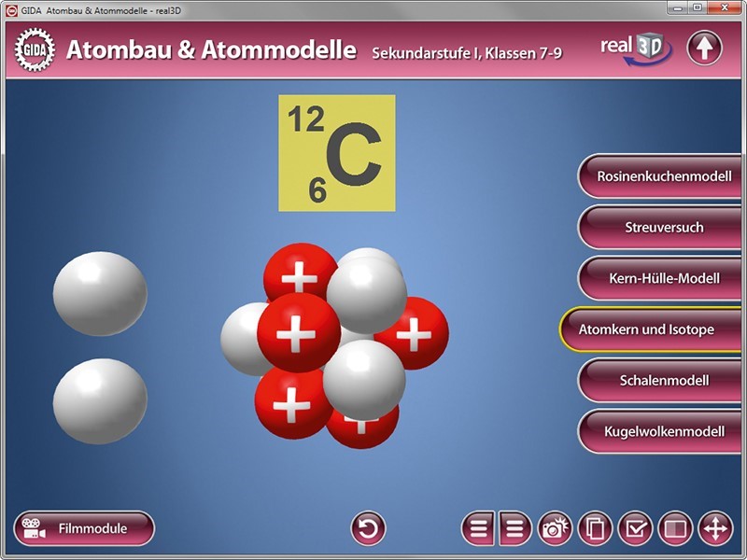Toggle the checkmark box icon

[x=635, y=529]
